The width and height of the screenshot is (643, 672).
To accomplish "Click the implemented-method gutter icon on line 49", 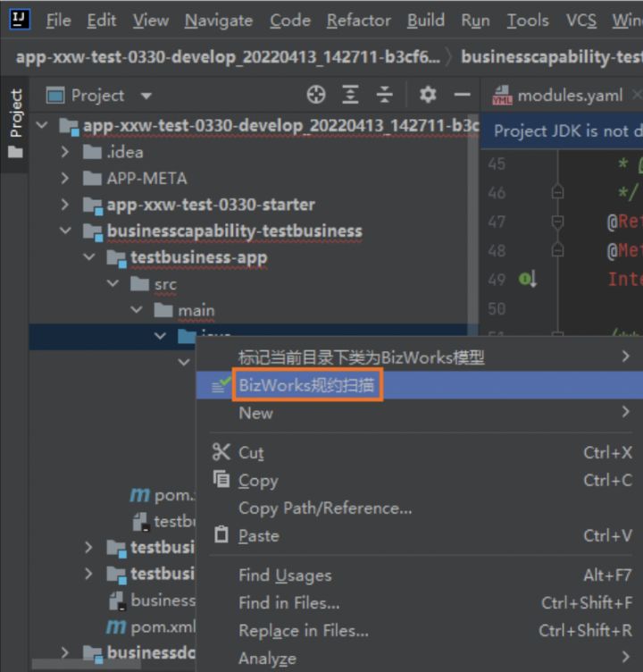I will pos(527,280).
